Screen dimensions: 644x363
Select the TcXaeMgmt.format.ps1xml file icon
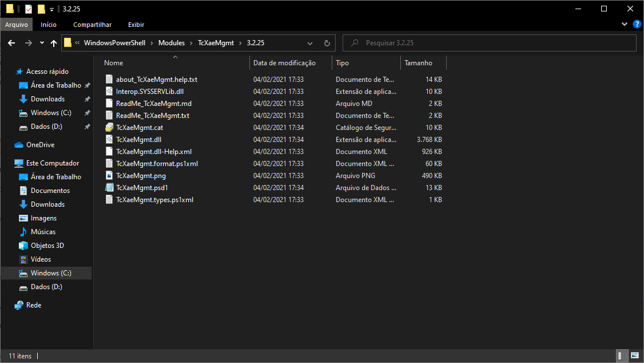(109, 164)
